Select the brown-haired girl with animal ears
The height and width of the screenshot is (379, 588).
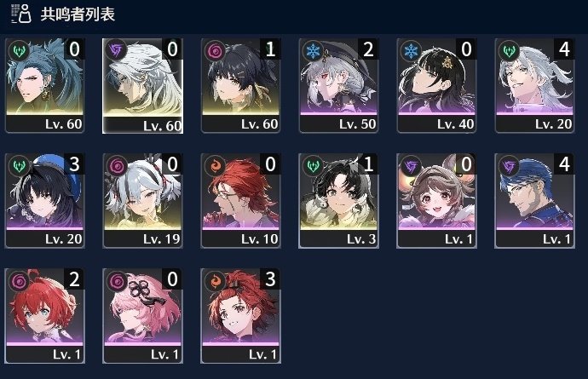click(437, 200)
